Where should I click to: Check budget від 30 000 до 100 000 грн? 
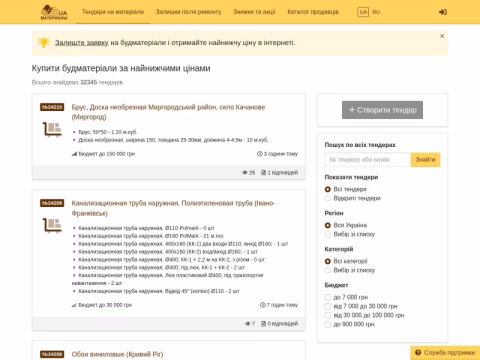(x=328, y=315)
